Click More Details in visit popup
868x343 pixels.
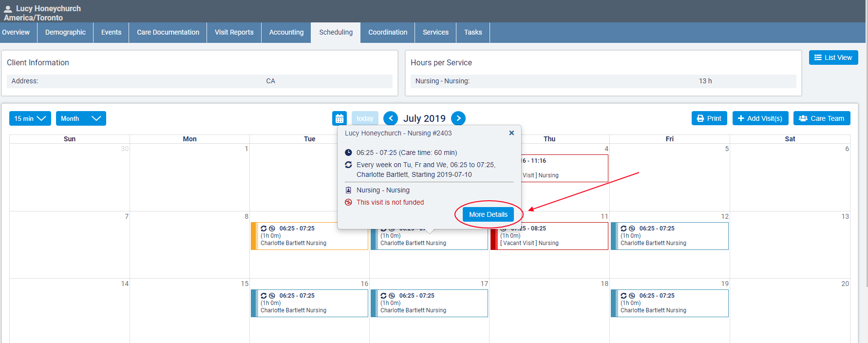coord(488,214)
